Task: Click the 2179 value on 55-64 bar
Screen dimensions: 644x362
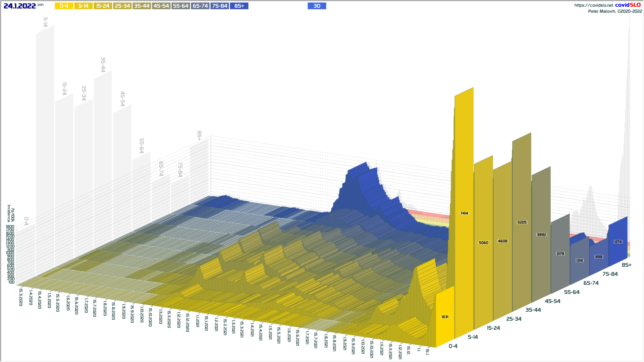Action: click(560, 254)
